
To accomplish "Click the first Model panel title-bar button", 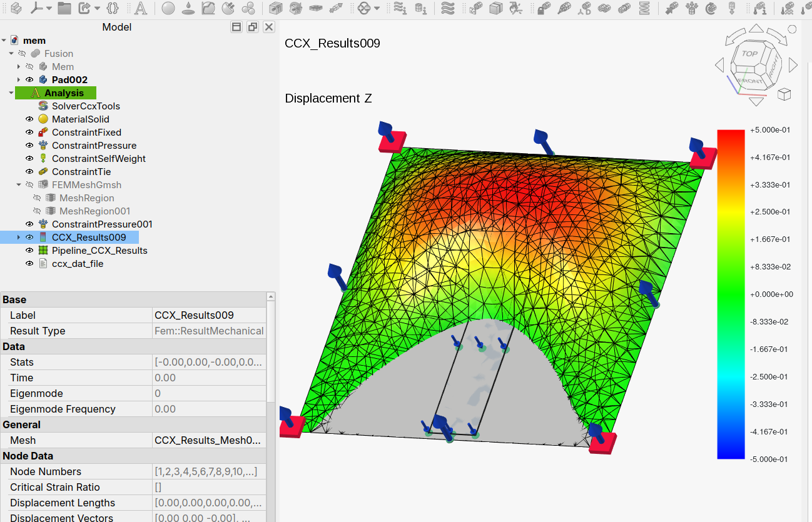I will coord(236,27).
